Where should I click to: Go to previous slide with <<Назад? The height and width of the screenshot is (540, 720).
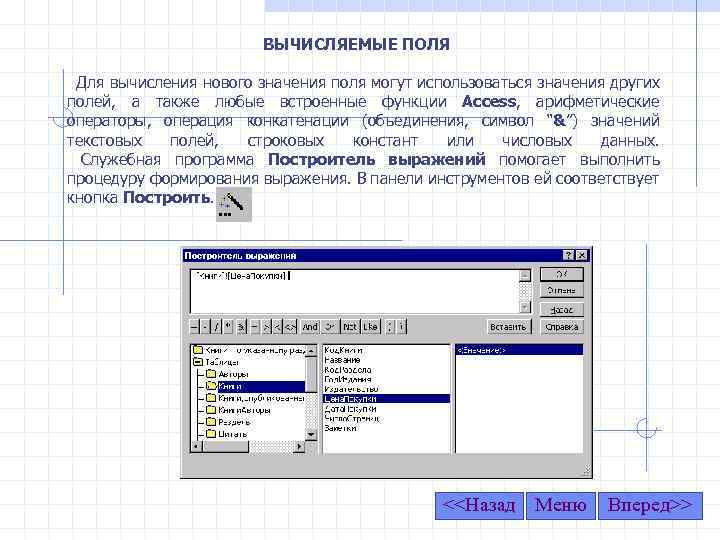479,506
